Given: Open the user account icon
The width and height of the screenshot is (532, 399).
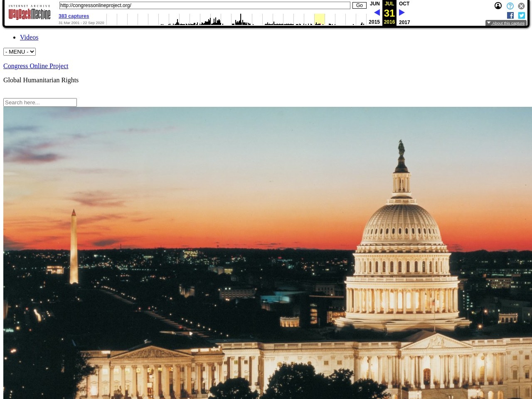Looking at the screenshot, I should (x=498, y=6).
